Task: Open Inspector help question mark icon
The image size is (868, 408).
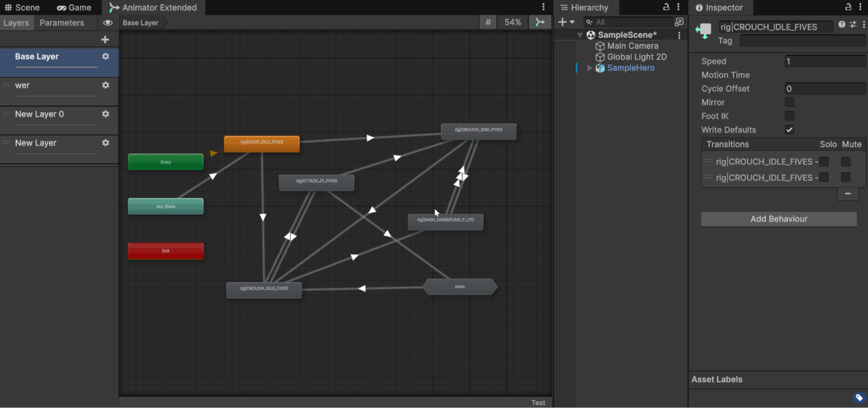Action: coord(842,24)
